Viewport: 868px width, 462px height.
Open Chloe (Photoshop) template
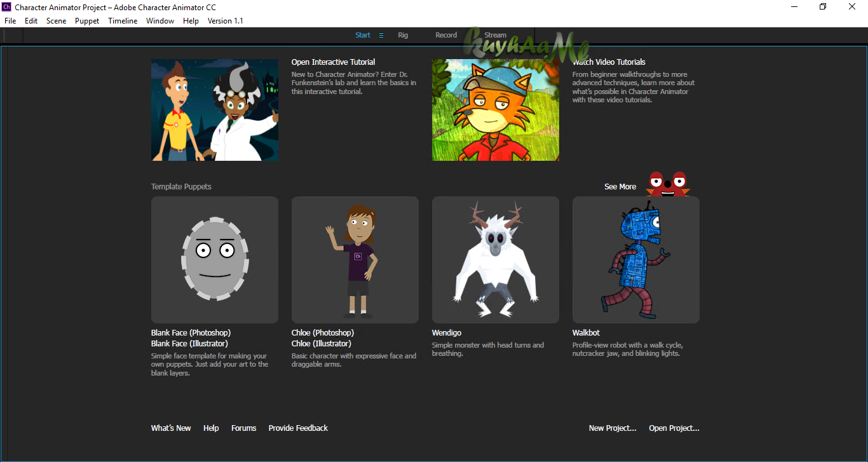point(323,333)
